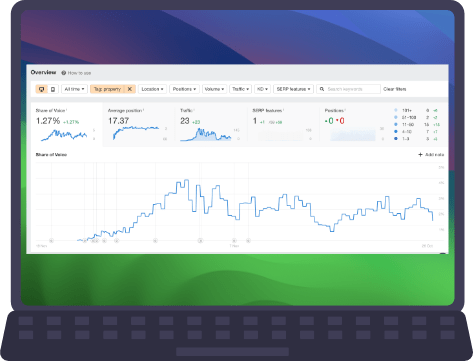Screen dimensions: 473x361
Task: Click the Add note button
Action: pyautogui.click(x=431, y=155)
